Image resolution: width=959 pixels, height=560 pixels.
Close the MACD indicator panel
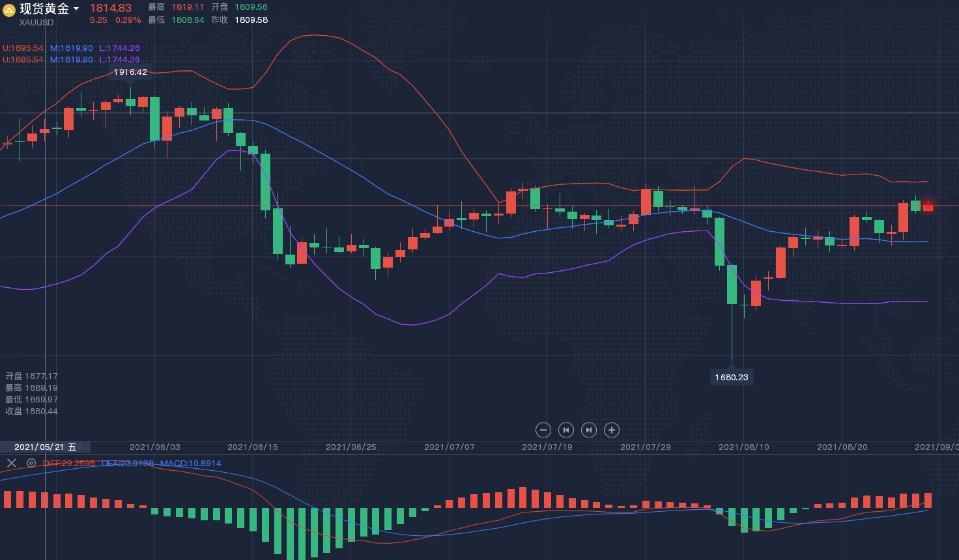(11, 463)
